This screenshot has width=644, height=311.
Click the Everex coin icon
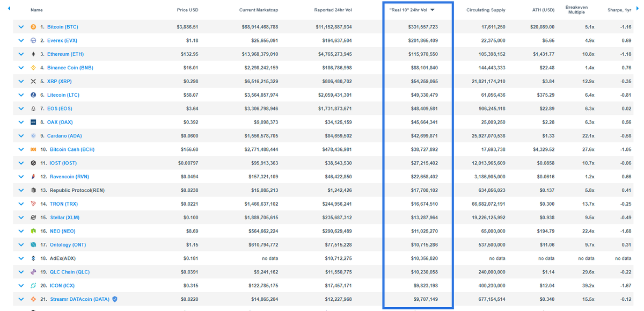tap(33, 40)
